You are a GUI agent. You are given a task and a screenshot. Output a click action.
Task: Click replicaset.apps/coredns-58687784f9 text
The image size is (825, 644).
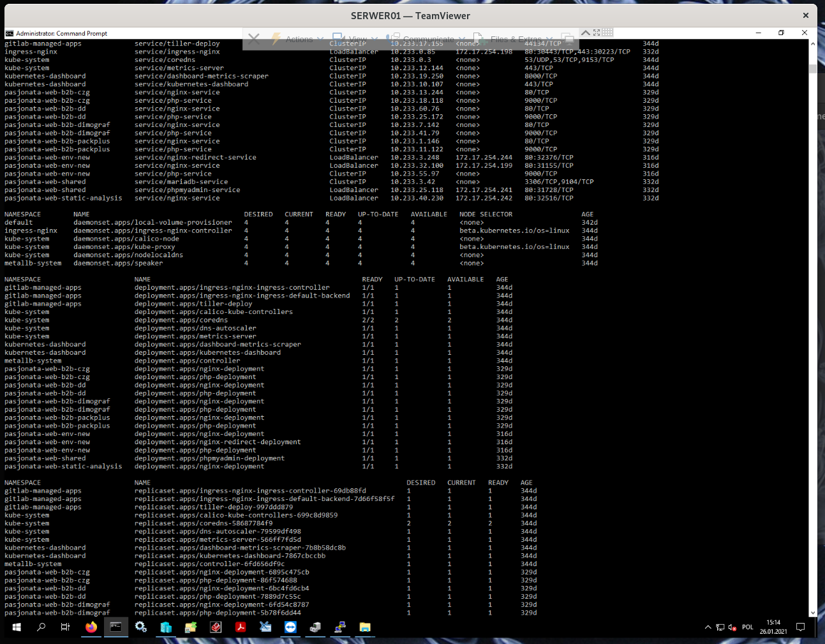(204, 523)
